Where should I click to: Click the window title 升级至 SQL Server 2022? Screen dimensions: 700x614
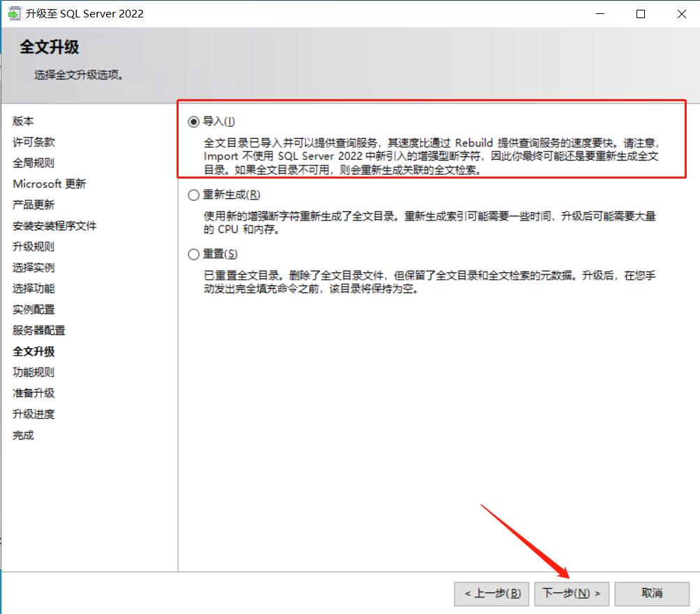click(x=84, y=14)
